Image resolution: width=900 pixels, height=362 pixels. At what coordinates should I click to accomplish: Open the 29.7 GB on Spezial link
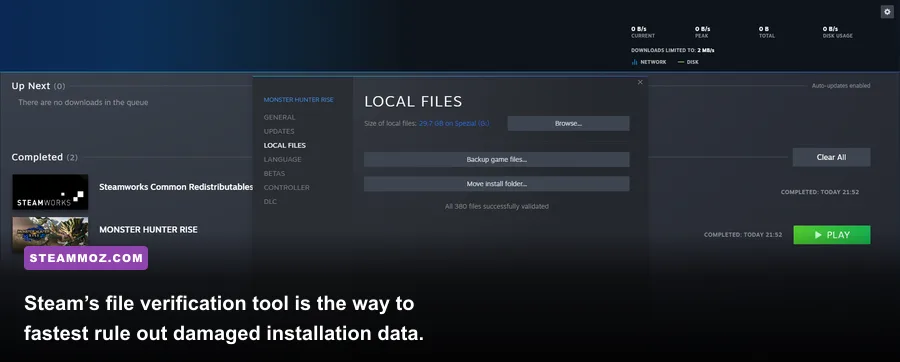click(x=454, y=123)
